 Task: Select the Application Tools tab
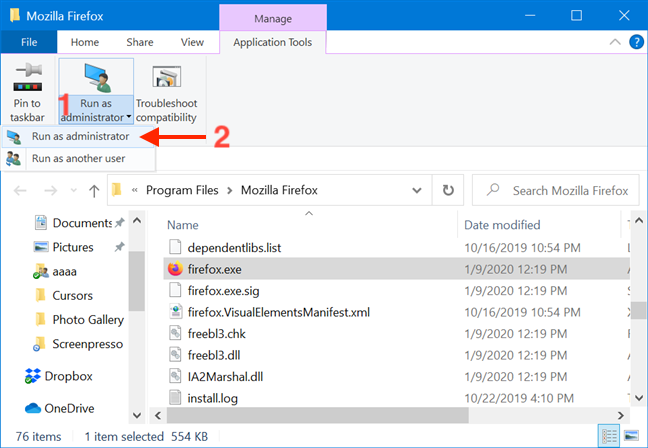tap(272, 42)
